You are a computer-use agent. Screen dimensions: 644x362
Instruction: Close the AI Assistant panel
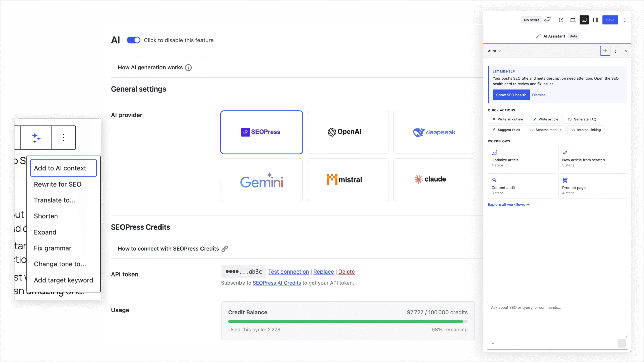click(x=626, y=51)
